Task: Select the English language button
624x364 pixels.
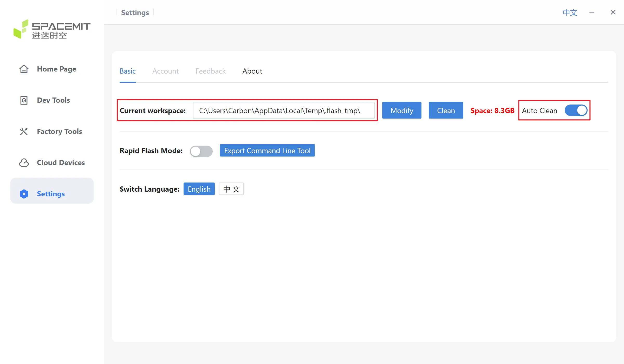Action: pos(199,189)
